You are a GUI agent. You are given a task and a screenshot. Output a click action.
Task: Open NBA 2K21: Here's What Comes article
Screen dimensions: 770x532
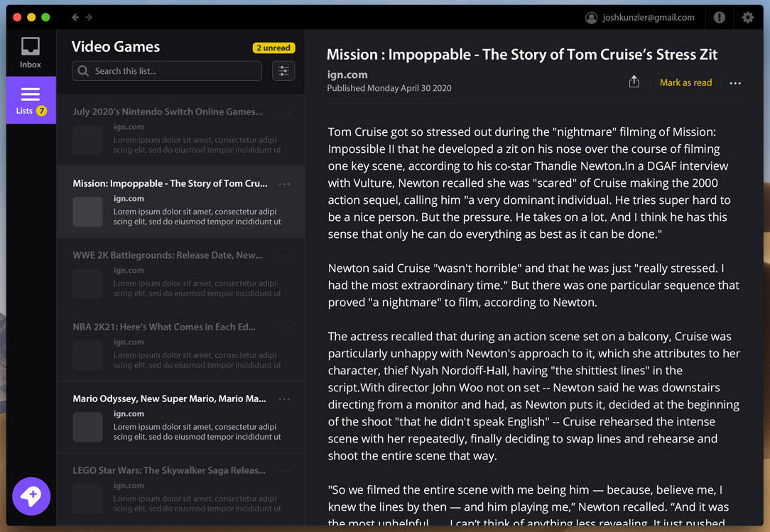[x=164, y=327]
